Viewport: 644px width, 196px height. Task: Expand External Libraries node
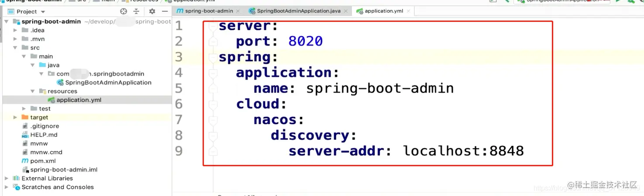7,178
